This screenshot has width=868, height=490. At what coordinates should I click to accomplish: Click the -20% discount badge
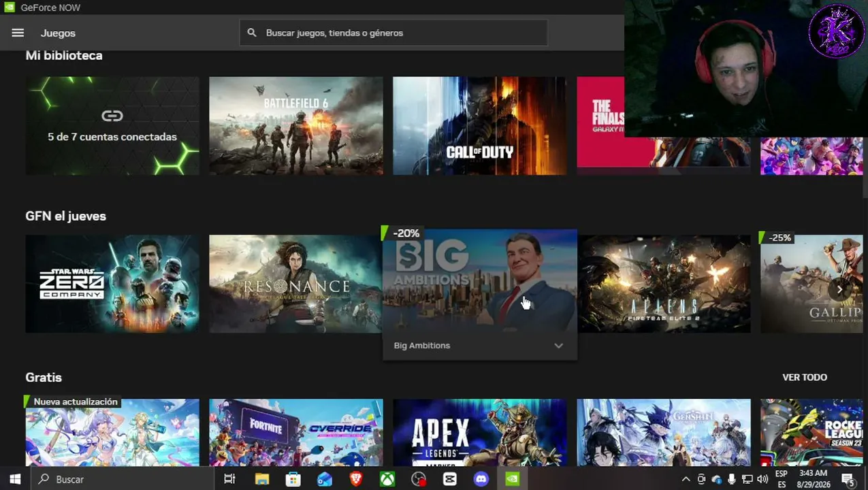coord(403,233)
